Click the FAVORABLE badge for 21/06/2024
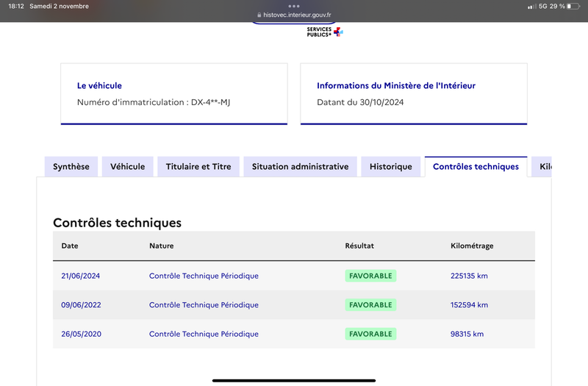Screen dimensions: 588x386 (x=370, y=276)
